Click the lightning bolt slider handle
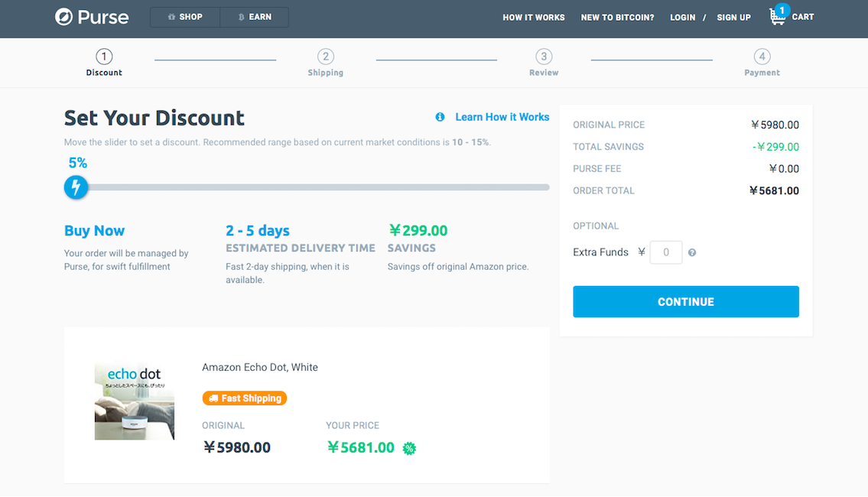Screen dimensions: 868x497 point(76,187)
